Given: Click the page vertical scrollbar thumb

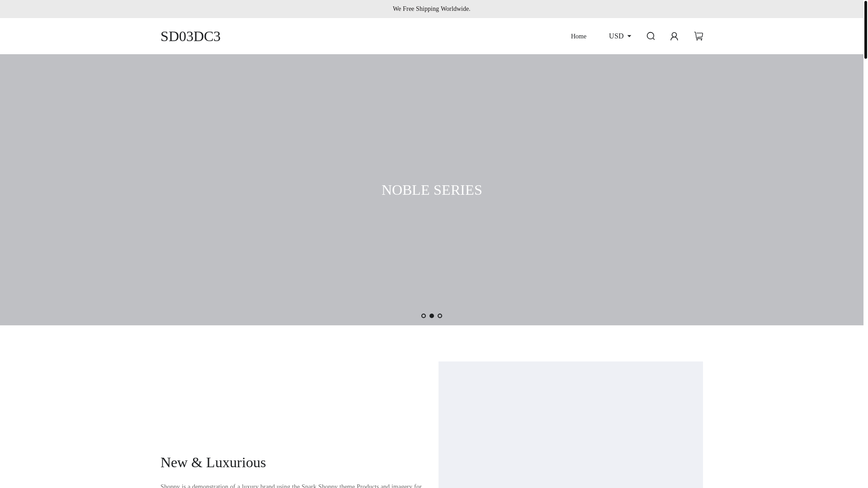Looking at the screenshot, I should pos(866,29).
